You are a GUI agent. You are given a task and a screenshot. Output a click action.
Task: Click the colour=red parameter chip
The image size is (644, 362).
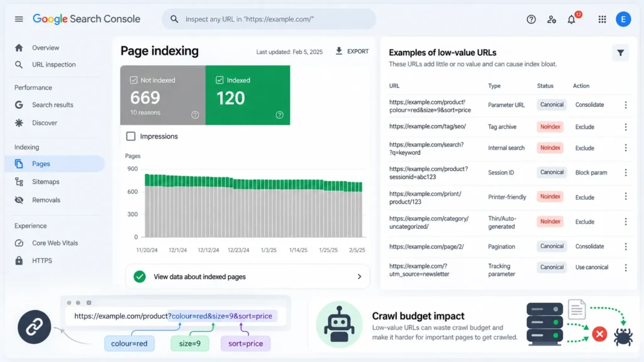130,344
